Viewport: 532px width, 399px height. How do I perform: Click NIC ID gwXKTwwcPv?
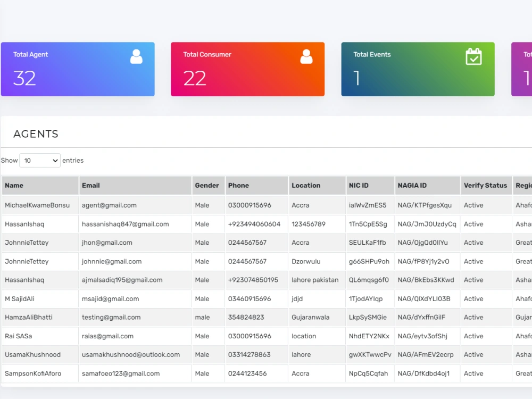370,354
